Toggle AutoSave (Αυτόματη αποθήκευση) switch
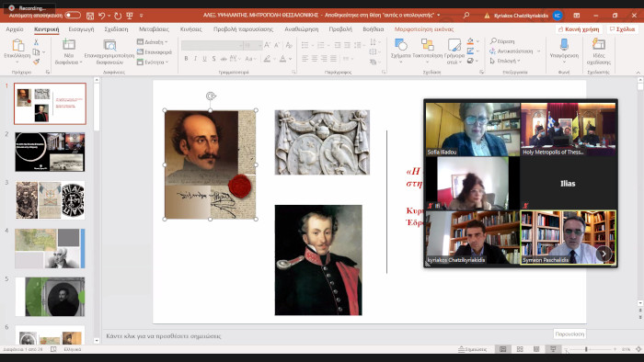Screen dimensions: 644x362 click(73, 16)
